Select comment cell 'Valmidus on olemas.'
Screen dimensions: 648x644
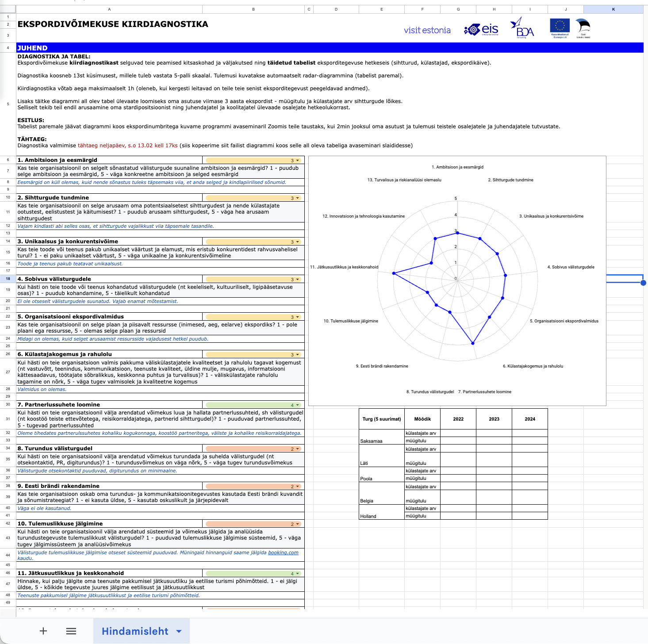pyautogui.click(x=160, y=390)
